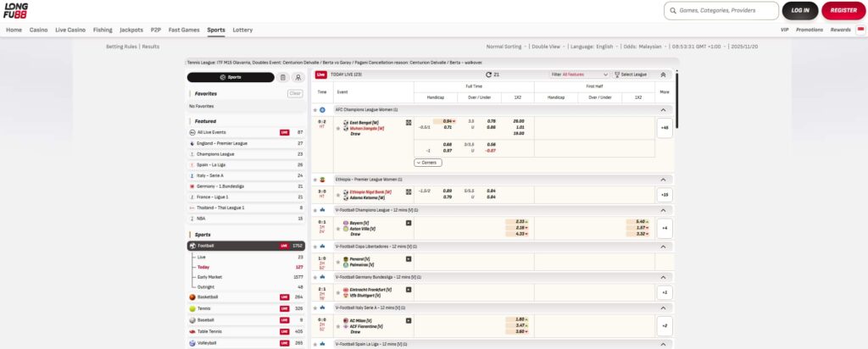The height and width of the screenshot is (349, 868).
Task: Favorite the Ethiopia Nigd Bank match
Action: (337, 195)
